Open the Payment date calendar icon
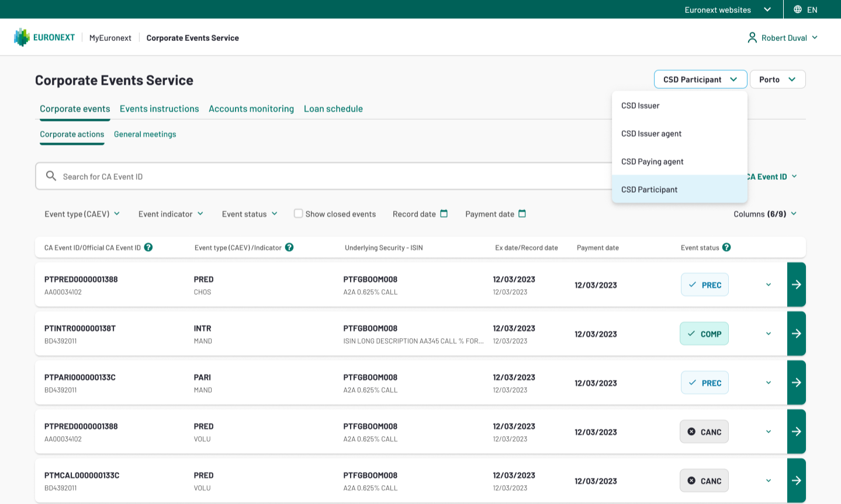The image size is (841, 504). (x=522, y=214)
